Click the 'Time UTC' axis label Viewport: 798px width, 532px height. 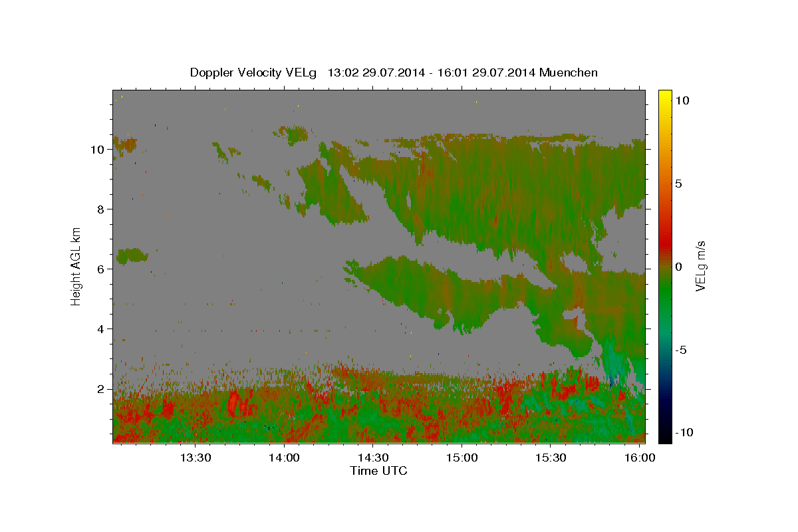[x=378, y=471]
